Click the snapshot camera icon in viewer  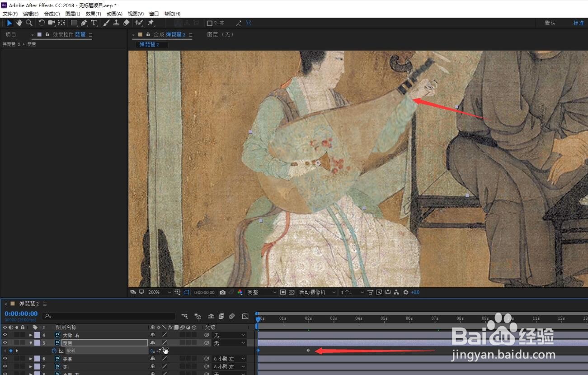pos(222,292)
